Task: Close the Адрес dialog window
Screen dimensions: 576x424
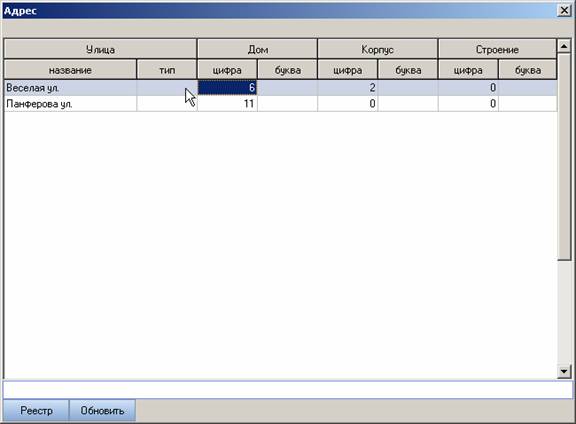Action: [x=564, y=10]
